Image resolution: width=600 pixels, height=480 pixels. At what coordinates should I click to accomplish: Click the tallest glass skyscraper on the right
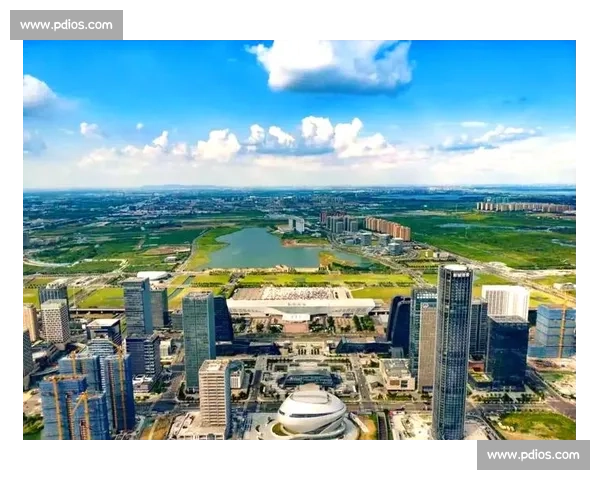[453, 350]
